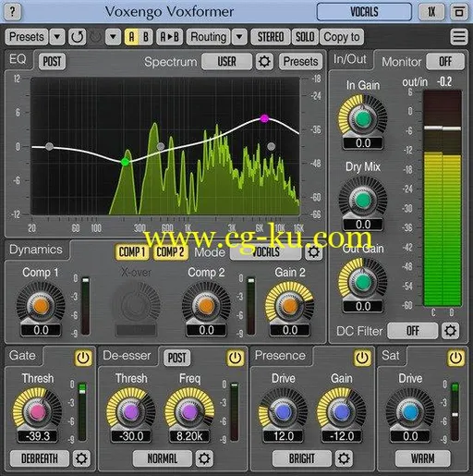Click the Presence Drive knob
This screenshot has height=476, width=473.
coord(284,411)
